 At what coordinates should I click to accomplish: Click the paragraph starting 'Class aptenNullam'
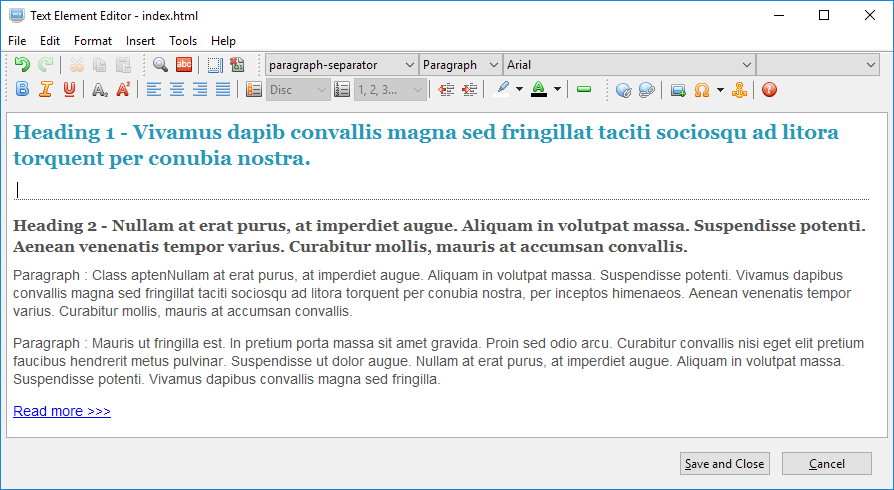pyautogui.click(x=432, y=293)
